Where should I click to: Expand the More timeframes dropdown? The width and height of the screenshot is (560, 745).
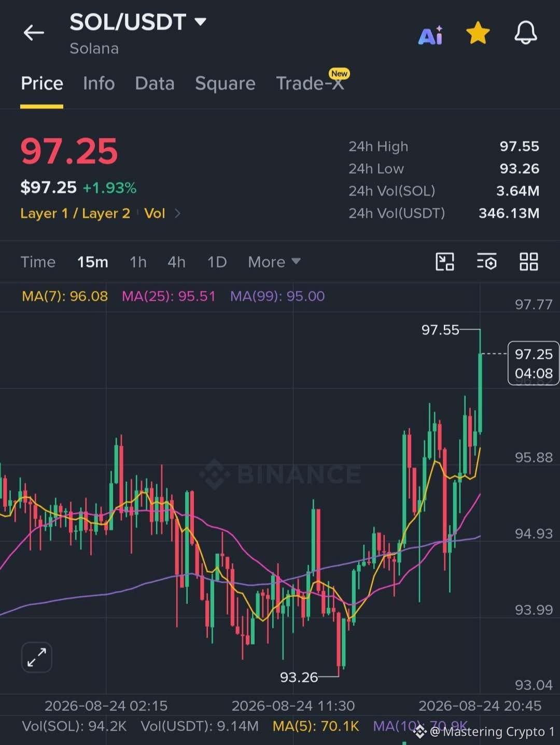(274, 262)
